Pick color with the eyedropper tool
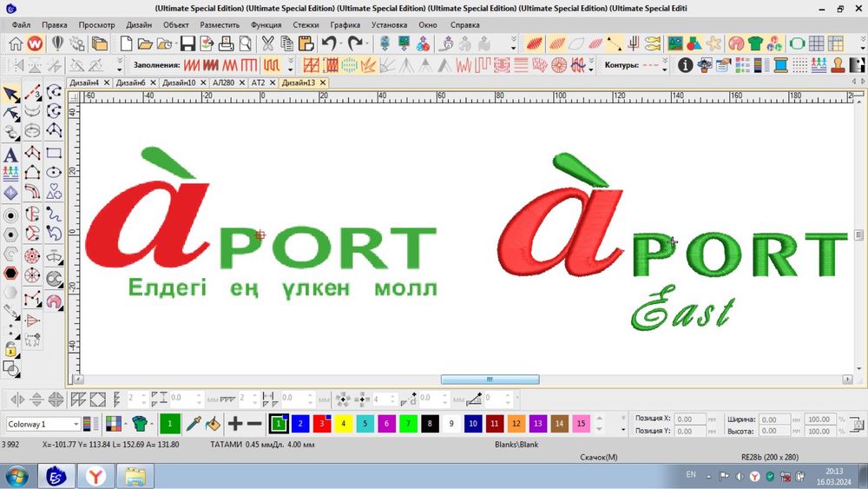This screenshot has height=489, width=868. 194,424
